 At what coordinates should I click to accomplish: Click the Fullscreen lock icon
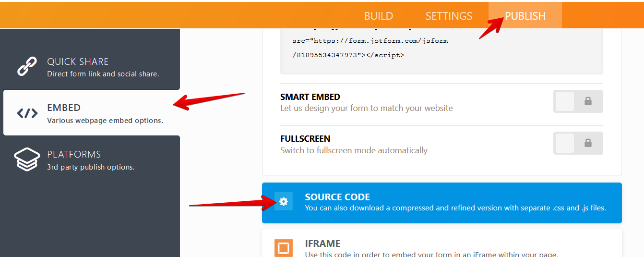coord(588,143)
